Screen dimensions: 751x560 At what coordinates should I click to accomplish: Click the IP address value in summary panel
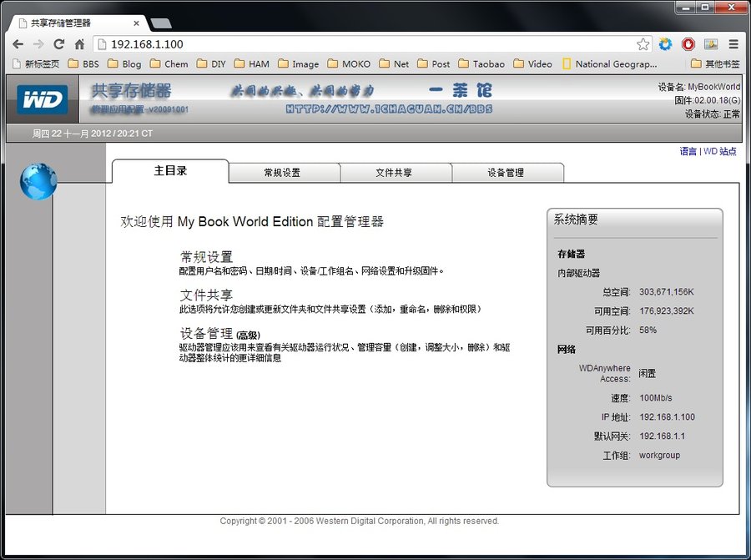(x=667, y=416)
